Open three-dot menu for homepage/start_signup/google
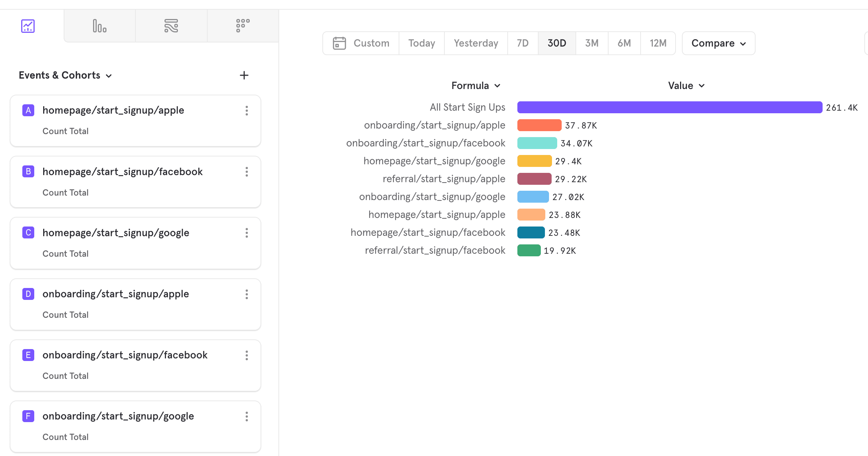This screenshot has width=868, height=456. [x=246, y=233]
